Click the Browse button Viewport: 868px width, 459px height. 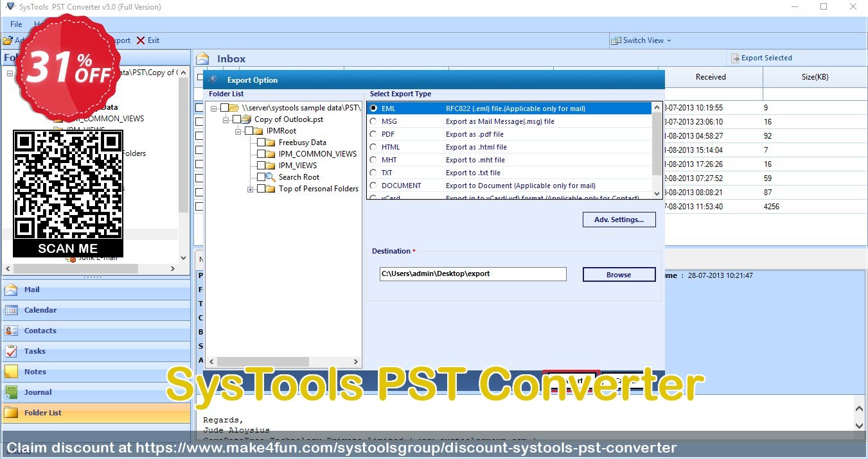(619, 275)
